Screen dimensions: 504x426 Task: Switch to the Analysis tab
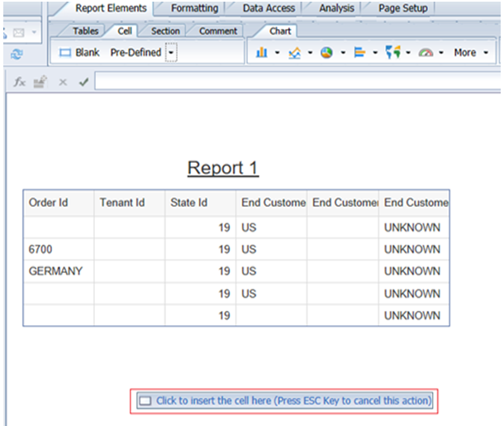336,8
